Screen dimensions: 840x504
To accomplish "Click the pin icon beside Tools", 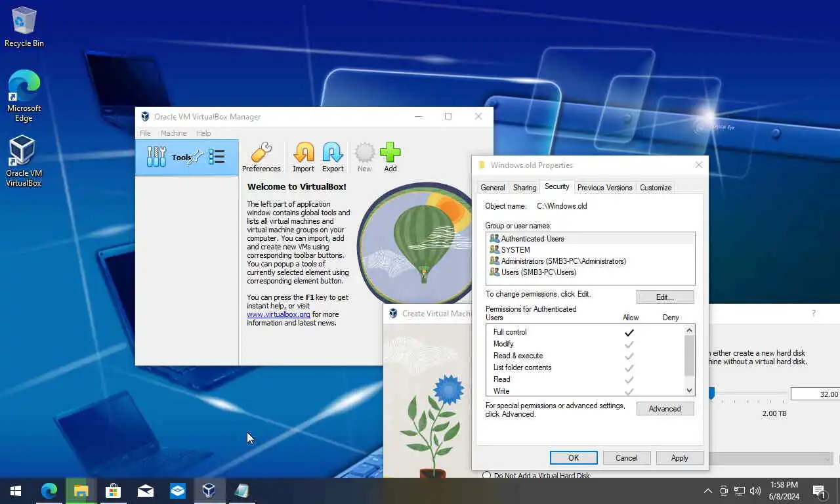I will [x=196, y=157].
